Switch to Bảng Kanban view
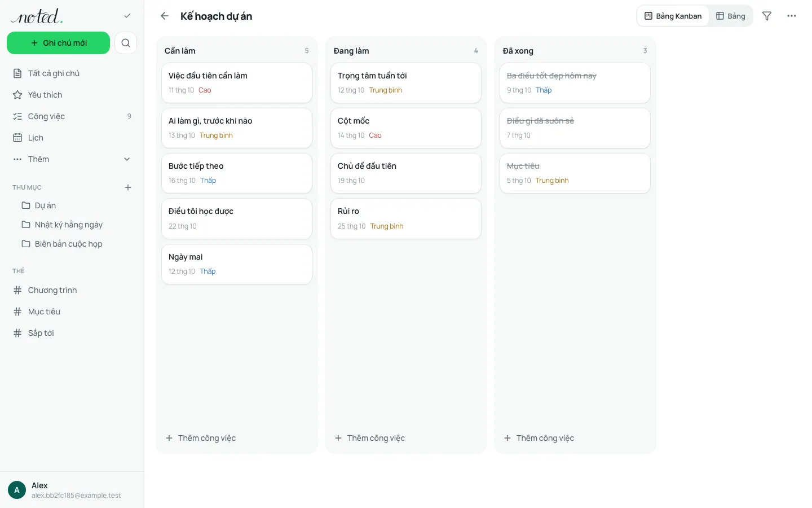 (x=673, y=16)
